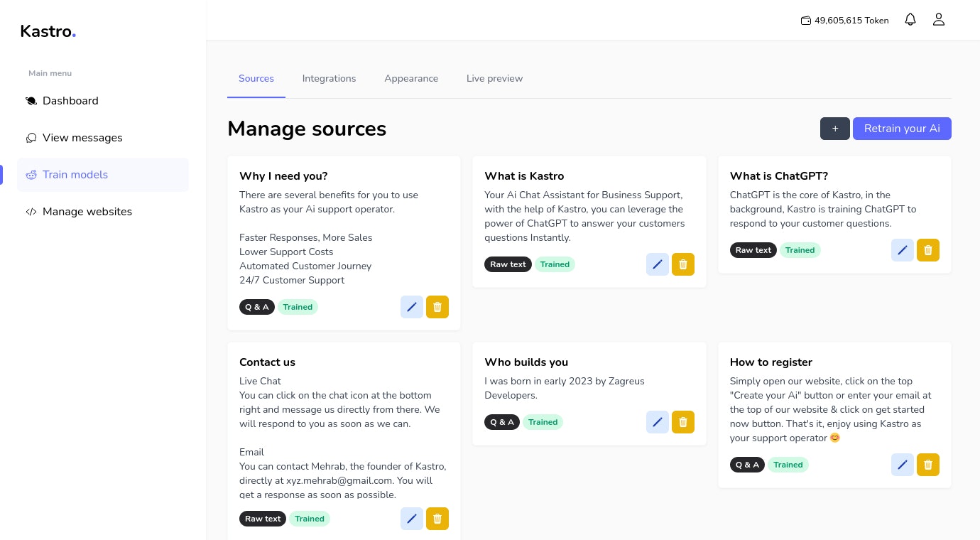Click the View messages chat icon
The image size is (980, 540).
click(31, 138)
